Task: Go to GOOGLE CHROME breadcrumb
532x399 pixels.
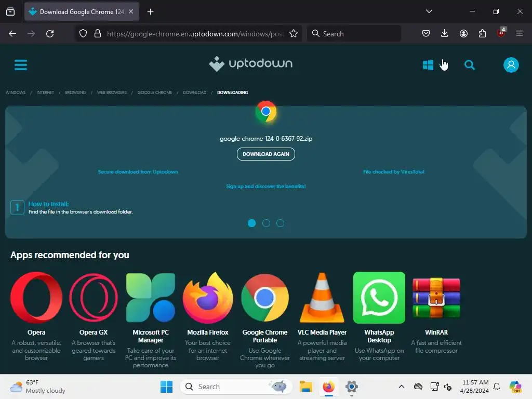Action: point(155,92)
